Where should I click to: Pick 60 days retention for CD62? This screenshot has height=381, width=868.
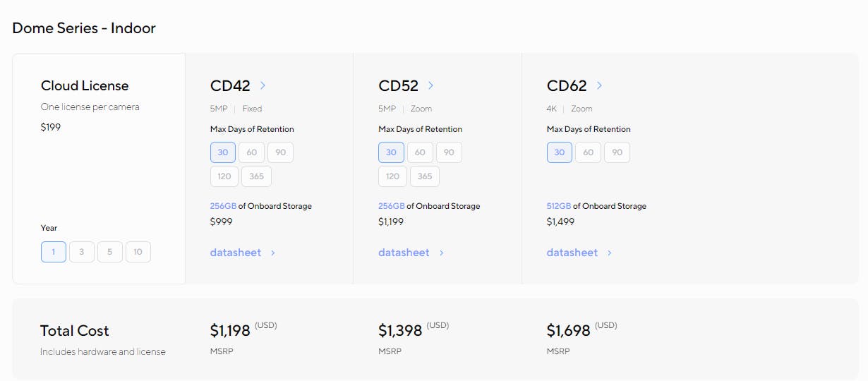click(x=588, y=152)
